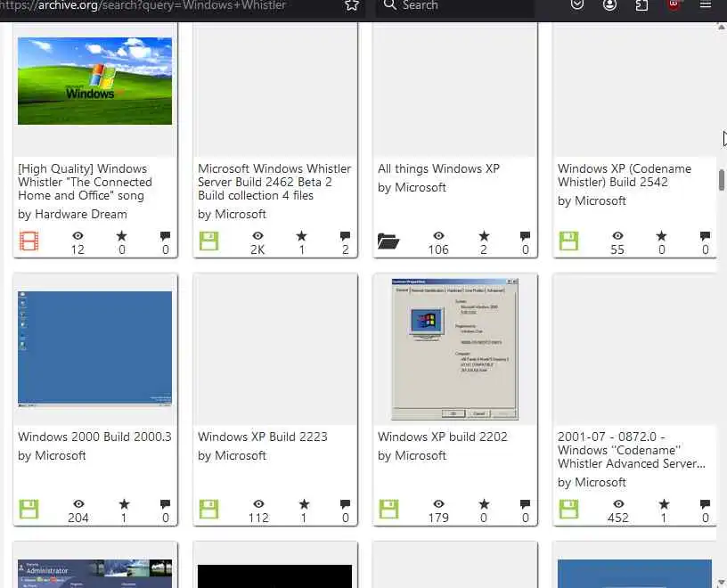The width and height of the screenshot is (727, 588).
Task: Open Microsoft Windows Whistler Server Build 2462 title
Action: 274,182
